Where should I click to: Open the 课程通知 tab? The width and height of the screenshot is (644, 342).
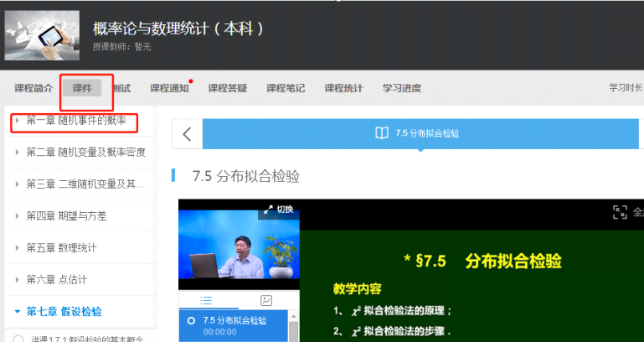coord(169,88)
